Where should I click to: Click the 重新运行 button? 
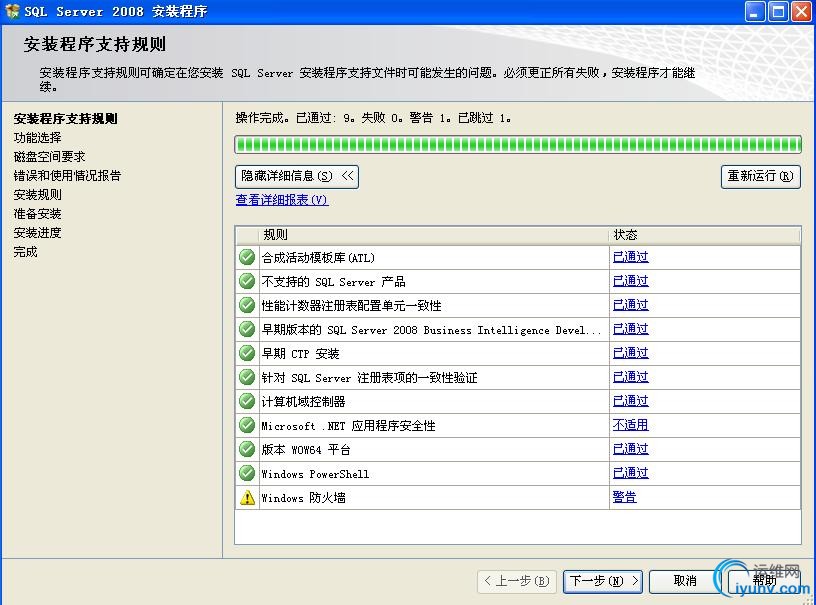coord(760,176)
